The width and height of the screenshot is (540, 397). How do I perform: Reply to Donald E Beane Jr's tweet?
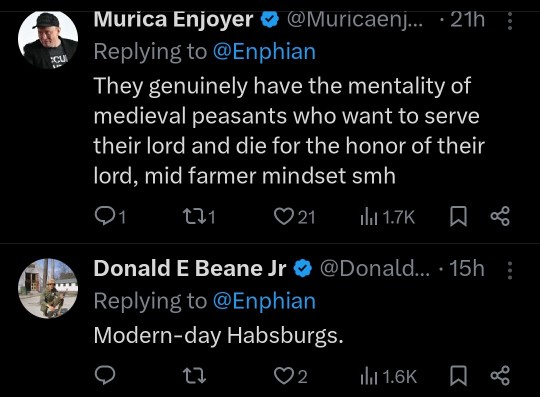point(105,375)
